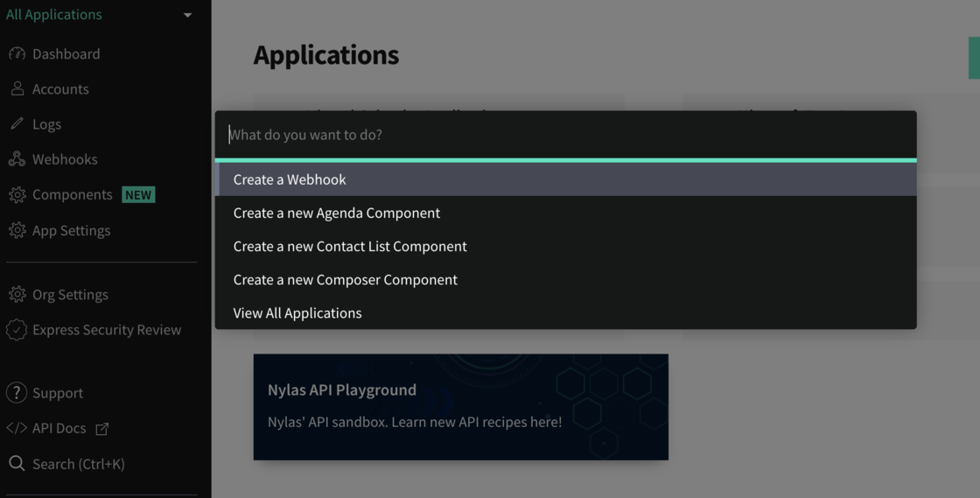
Task: Select Create a new Composer Component
Action: pos(565,280)
